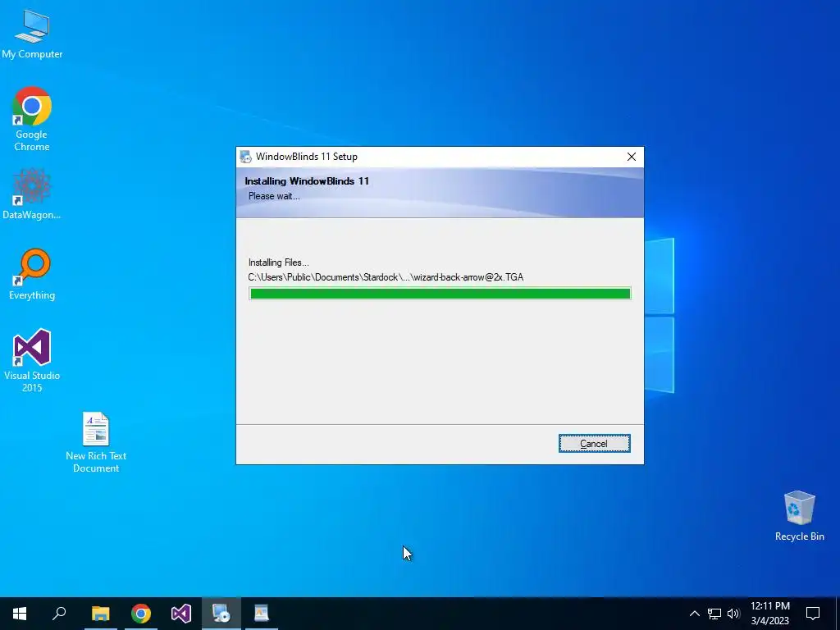840x630 pixels.
Task: Click the wizard-back-arrow@2x.TGA file path text
Action: (386, 277)
